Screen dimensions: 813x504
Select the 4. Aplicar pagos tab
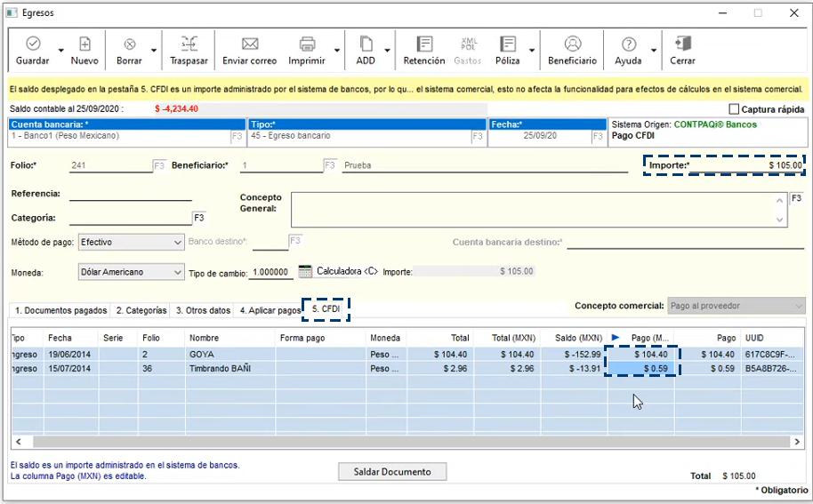270,310
